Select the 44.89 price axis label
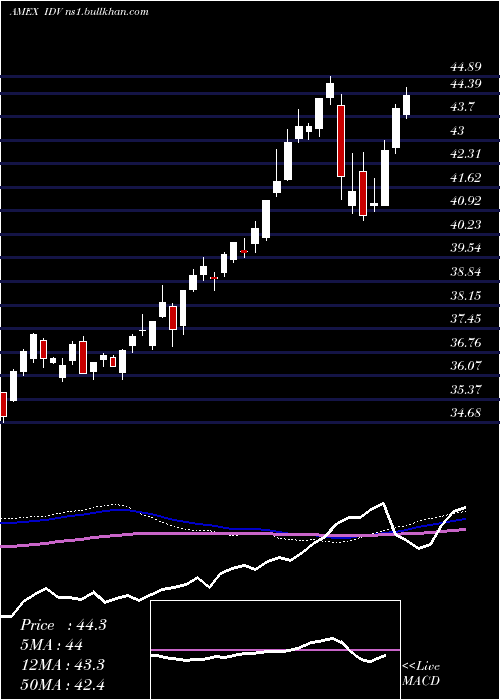Image resolution: width=500 pixels, height=700 pixels. point(466,67)
